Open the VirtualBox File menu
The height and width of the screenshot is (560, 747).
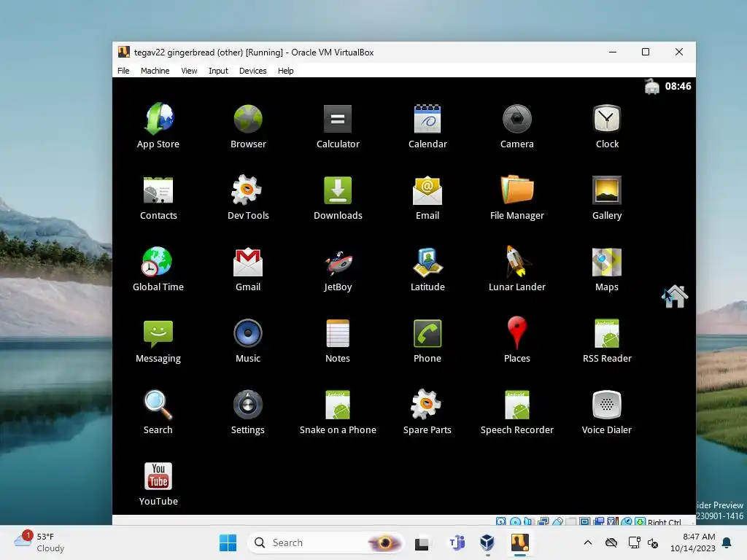pyautogui.click(x=123, y=71)
